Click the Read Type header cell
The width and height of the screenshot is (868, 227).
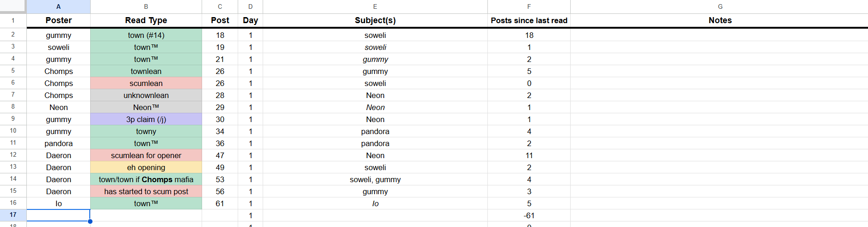pyautogui.click(x=146, y=20)
